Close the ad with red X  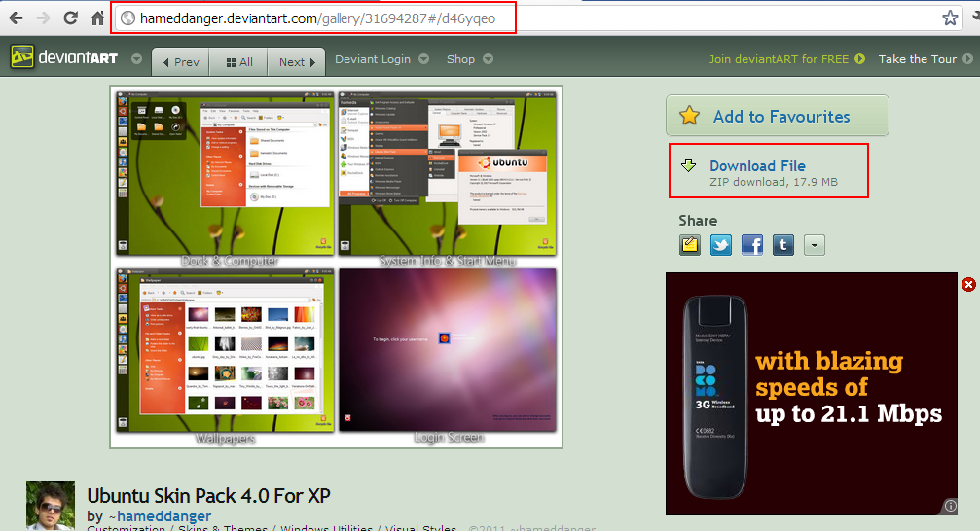tap(968, 285)
